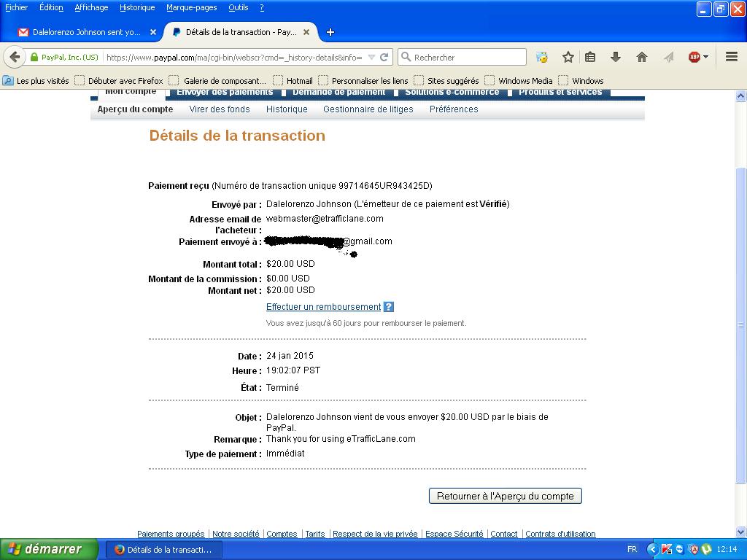Viewport: 747px width, 560px height.
Task: Click the Effectuer un remboursement link
Action: coord(323,307)
